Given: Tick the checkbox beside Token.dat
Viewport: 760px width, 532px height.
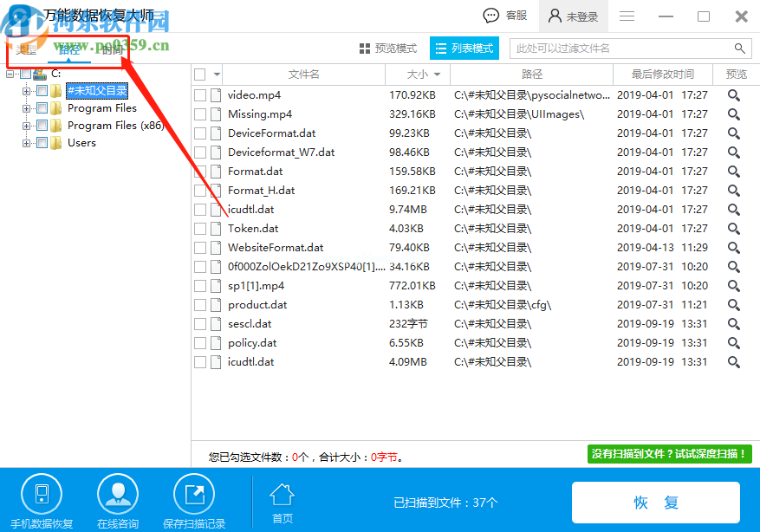Looking at the screenshot, I should (200, 229).
